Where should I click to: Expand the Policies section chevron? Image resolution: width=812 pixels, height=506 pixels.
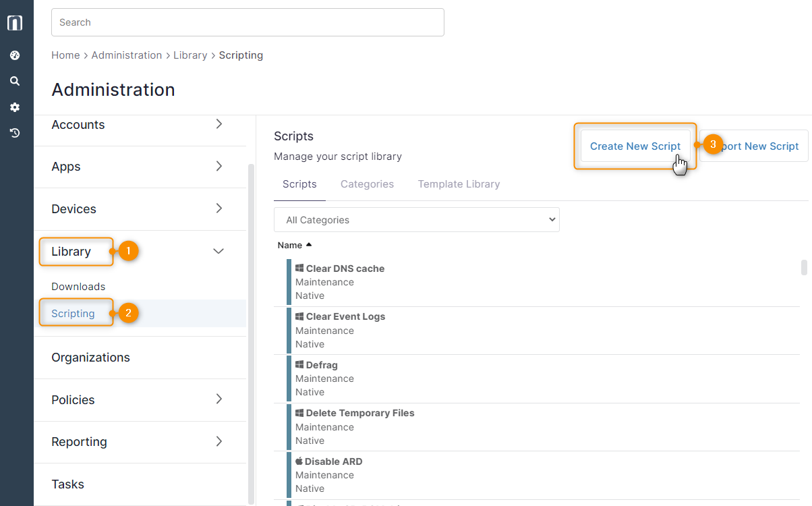(219, 399)
